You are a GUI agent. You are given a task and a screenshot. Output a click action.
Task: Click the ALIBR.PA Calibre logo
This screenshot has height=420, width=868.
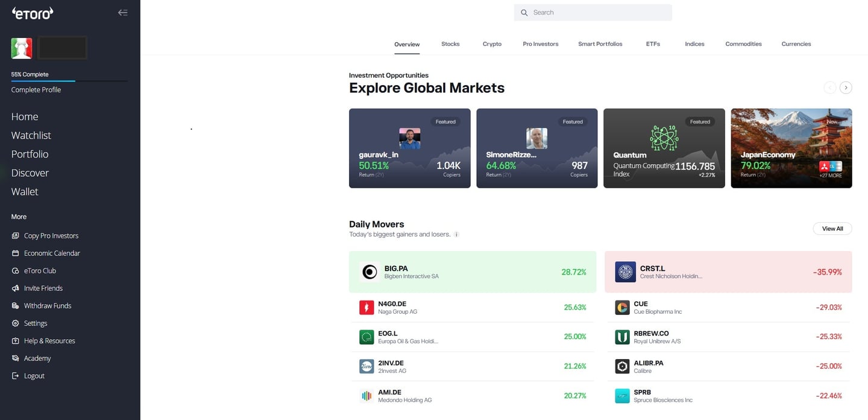pyautogui.click(x=622, y=366)
